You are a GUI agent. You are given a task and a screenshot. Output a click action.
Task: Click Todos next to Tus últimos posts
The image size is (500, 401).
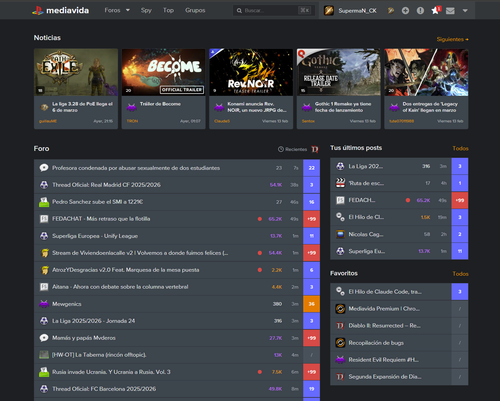[x=460, y=148]
